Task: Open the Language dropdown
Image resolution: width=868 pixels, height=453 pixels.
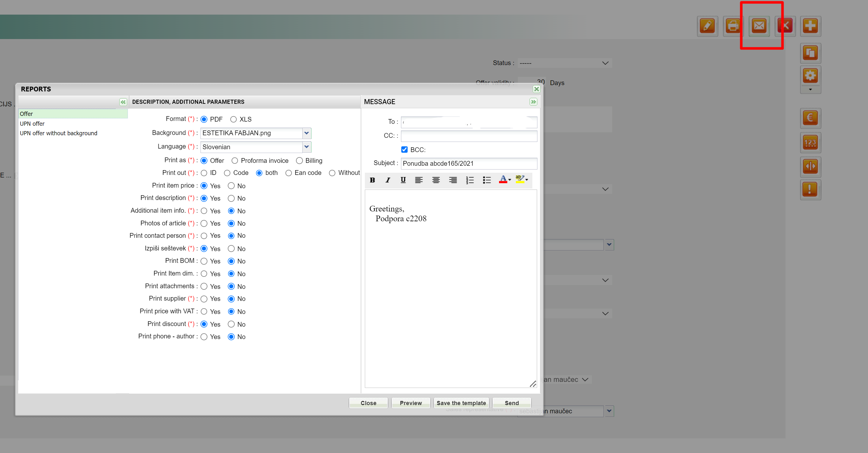Action: pyautogui.click(x=306, y=147)
